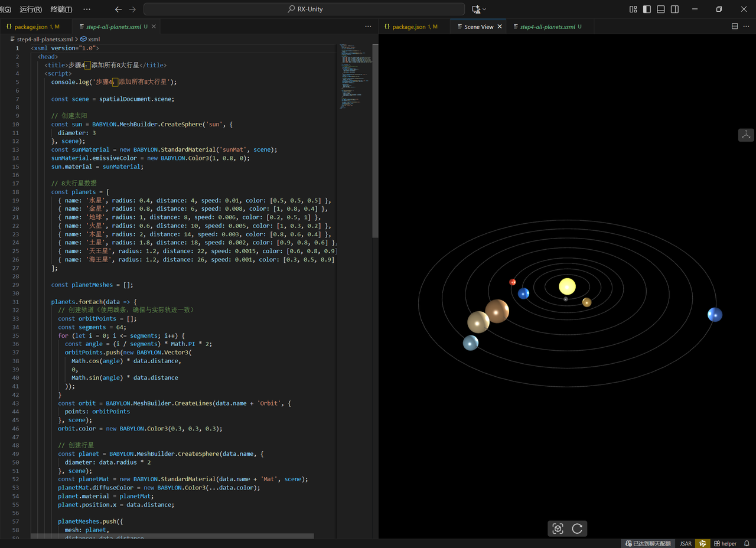
Task: Toggle the bottom panel visibility
Action: (x=661, y=9)
